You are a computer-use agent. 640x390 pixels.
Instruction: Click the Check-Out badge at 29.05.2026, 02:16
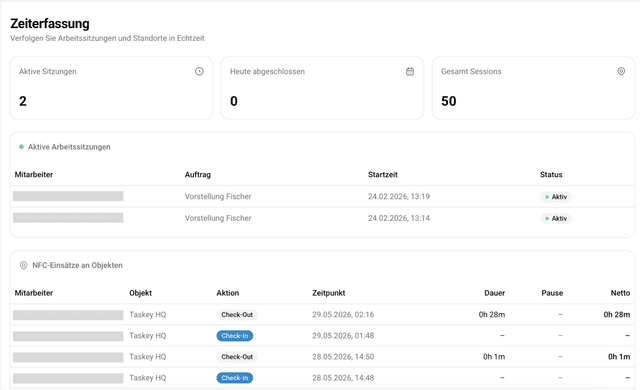tap(237, 315)
